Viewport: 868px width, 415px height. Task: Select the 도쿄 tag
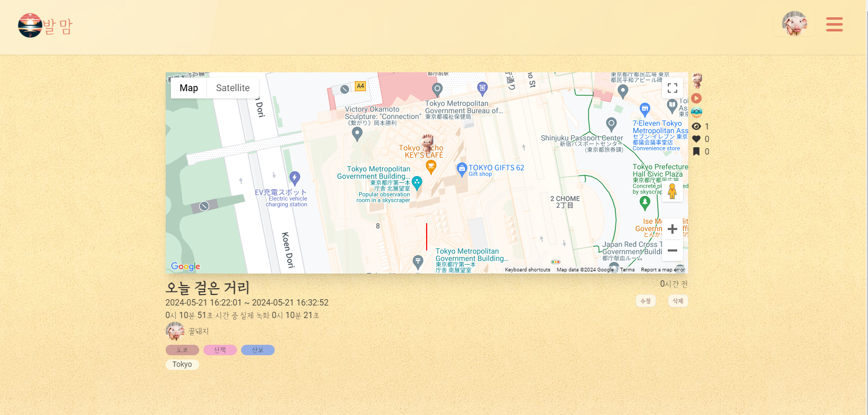[x=182, y=350]
